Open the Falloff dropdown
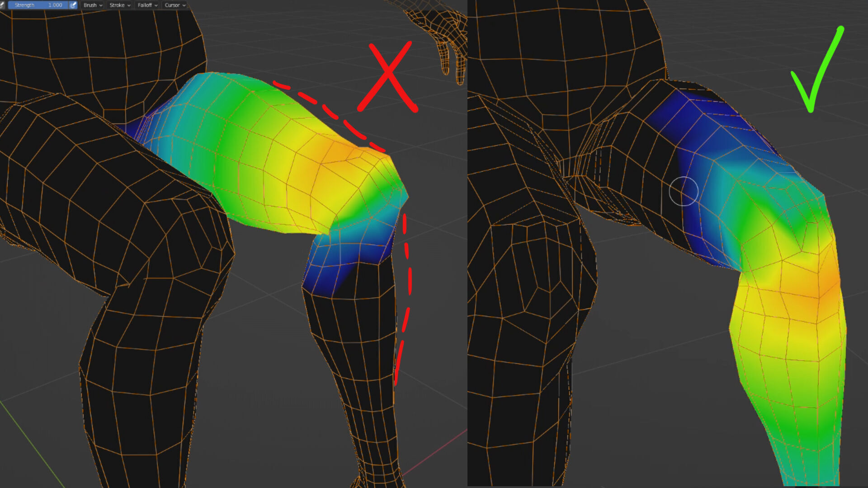Image resolution: width=868 pixels, height=488 pixels. (147, 5)
